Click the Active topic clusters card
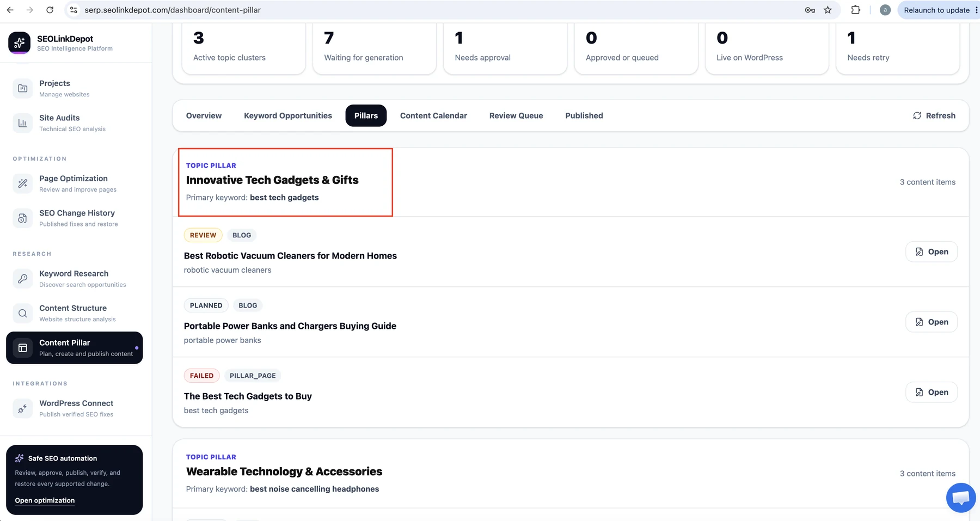 coord(243,48)
